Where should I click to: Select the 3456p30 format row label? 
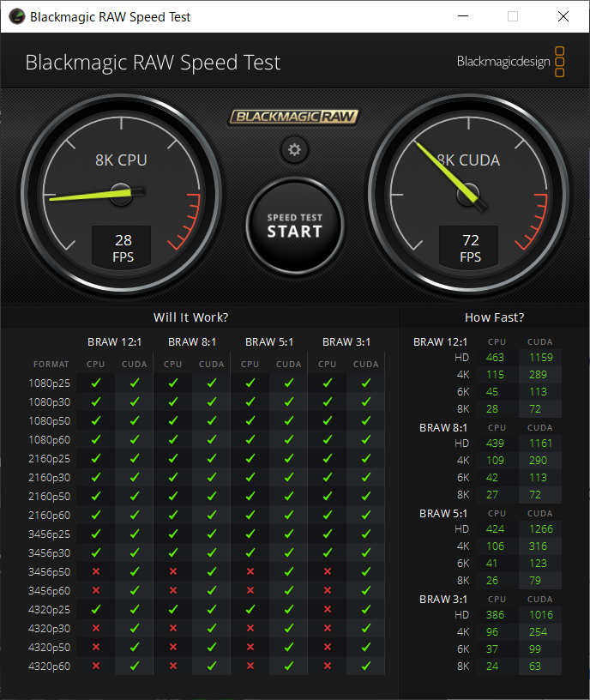49,552
